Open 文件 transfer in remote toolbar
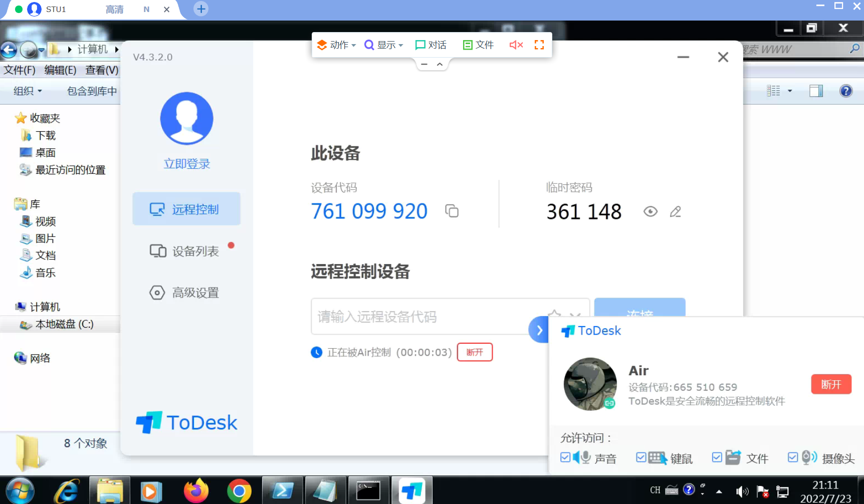The height and width of the screenshot is (504, 864). click(478, 45)
